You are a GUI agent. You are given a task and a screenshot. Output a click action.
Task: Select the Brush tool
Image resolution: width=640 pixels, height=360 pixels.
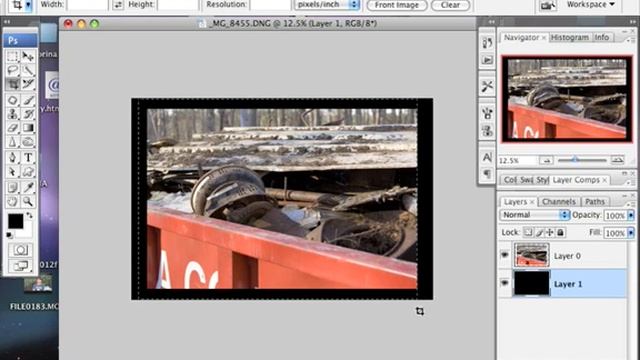tap(28, 100)
